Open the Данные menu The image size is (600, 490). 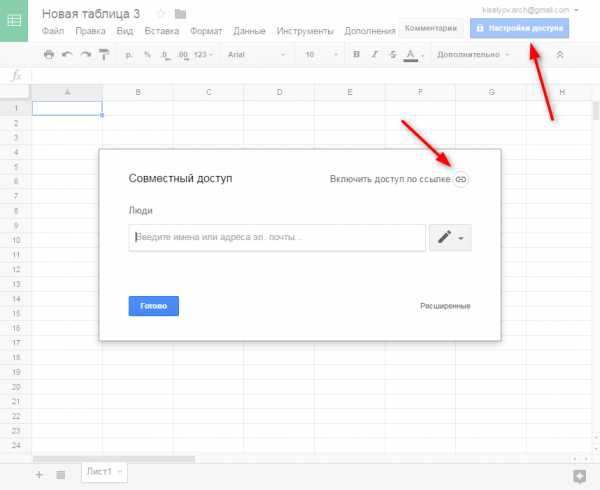[249, 31]
